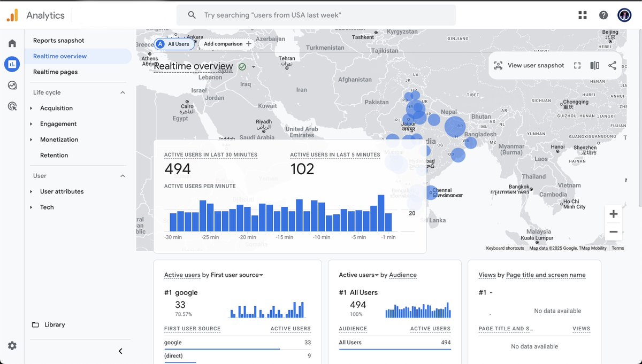Screen dimensions: 642x364
Task: Open Retention report
Action: [x=54, y=155]
